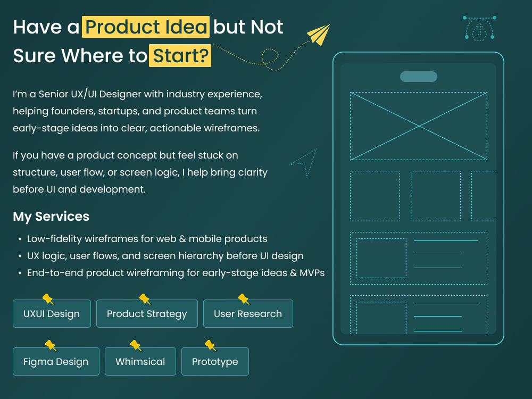The image size is (532, 399).
Task: Click the pushpin above Whimsical
Action: 136,345
